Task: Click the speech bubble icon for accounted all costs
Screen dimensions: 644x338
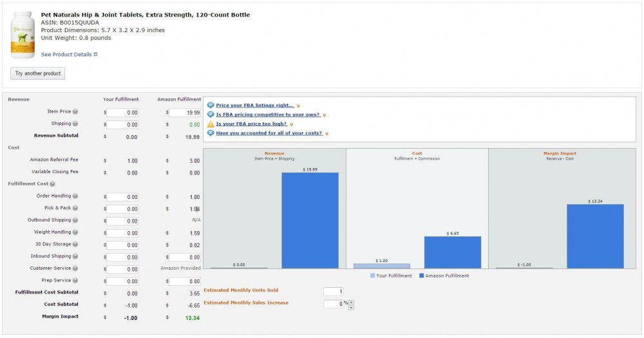Action: coord(211,133)
